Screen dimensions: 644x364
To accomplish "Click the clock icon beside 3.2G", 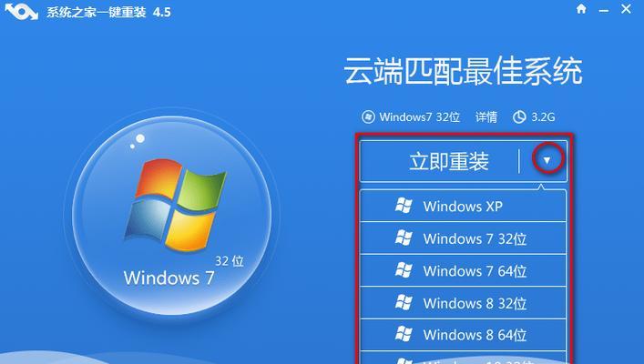I will pyautogui.click(x=519, y=117).
